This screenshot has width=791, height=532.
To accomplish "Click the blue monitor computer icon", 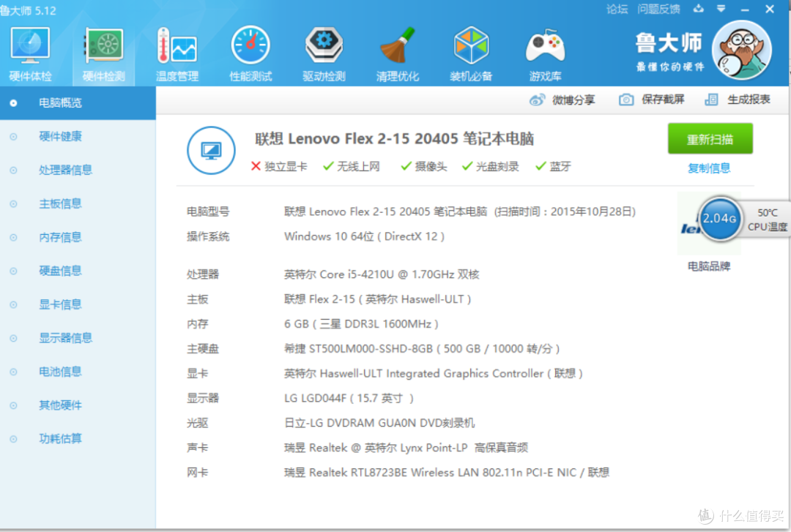I will pos(211,150).
